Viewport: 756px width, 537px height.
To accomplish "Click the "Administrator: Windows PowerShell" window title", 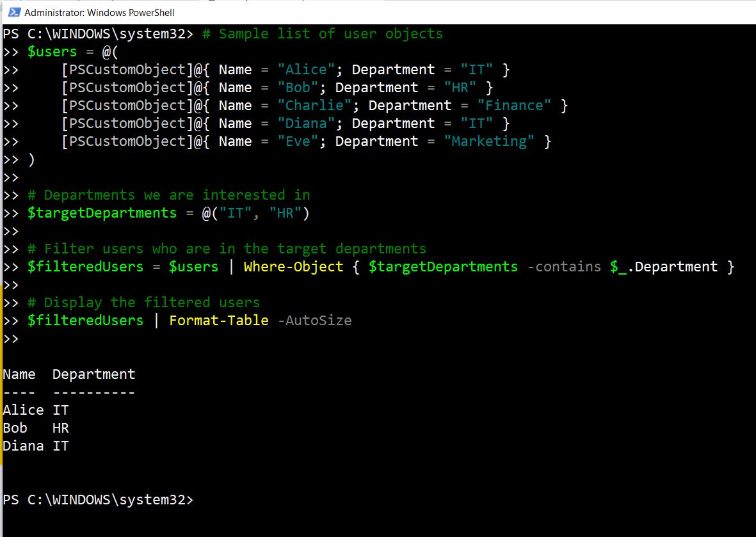I will coord(99,12).
